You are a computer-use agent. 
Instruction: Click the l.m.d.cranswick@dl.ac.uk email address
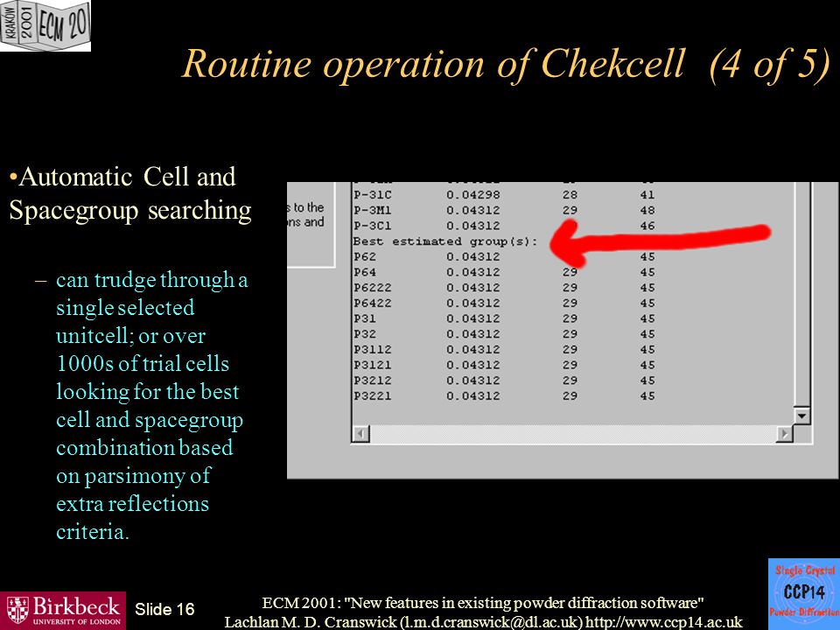[x=491, y=622]
